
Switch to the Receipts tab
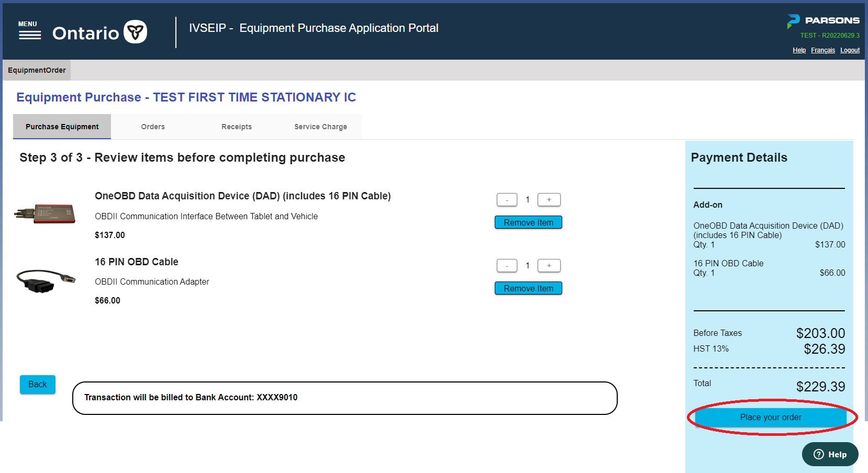click(237, 127)
